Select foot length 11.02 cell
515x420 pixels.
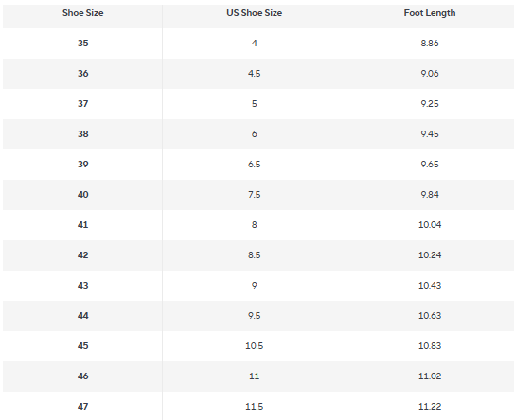coord(430,376)
